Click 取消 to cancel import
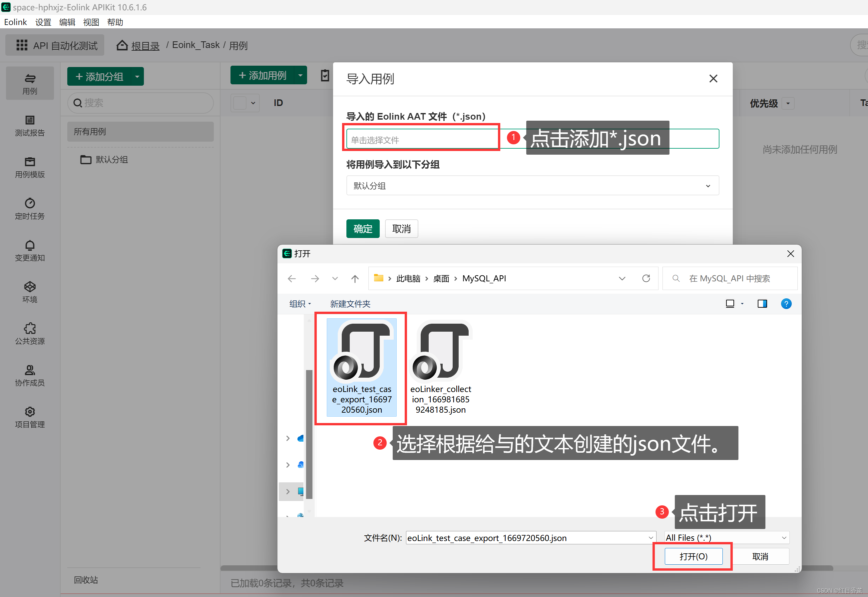Image resolution: width=868 pixels, height=597 pixels. coord(402,228)
